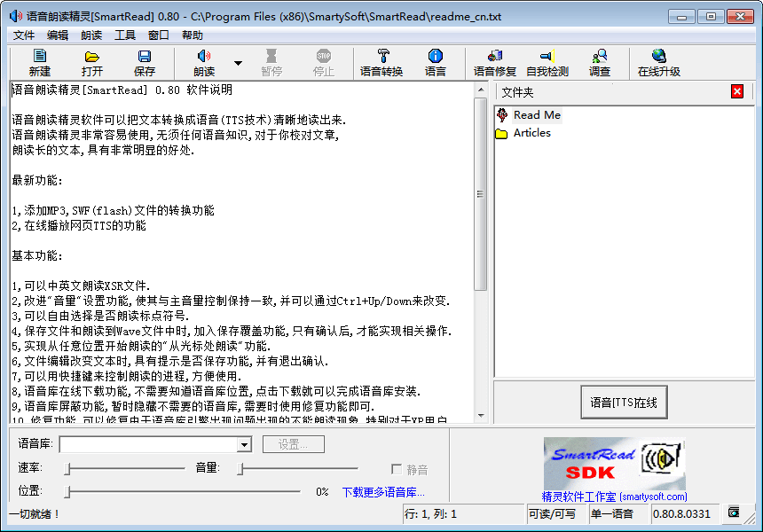Click the 语音[TTS]在线 button
Image resolution: width=763 pixels, height=532 pixels.
(624, 403)
